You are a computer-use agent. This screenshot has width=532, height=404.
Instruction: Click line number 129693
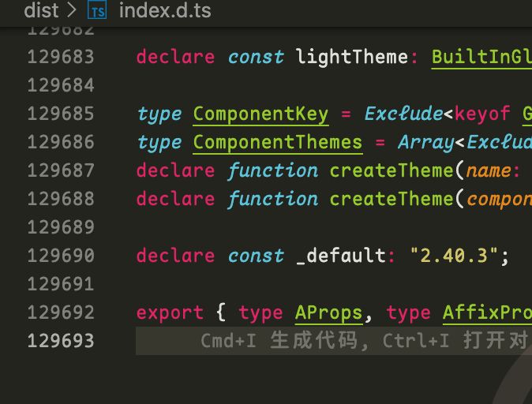click(61, 341)
